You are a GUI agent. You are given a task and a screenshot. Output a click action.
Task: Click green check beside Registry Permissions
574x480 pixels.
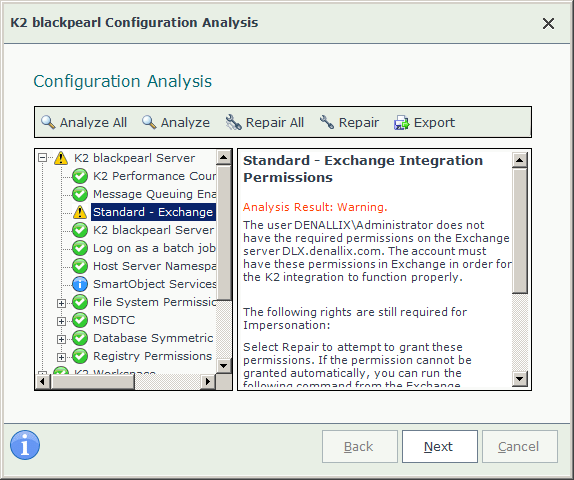[80, 356]
